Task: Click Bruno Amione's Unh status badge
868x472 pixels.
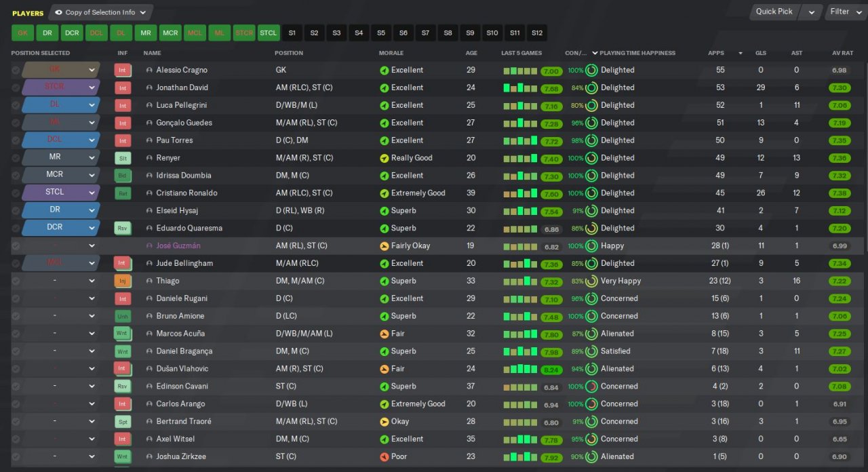Action: [123, 316]
